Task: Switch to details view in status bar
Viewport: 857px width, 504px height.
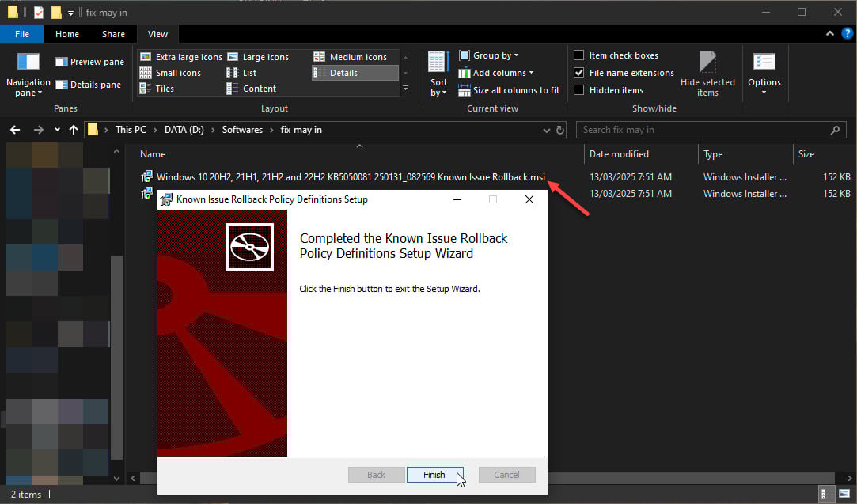Action: click(x=825, y=495)
